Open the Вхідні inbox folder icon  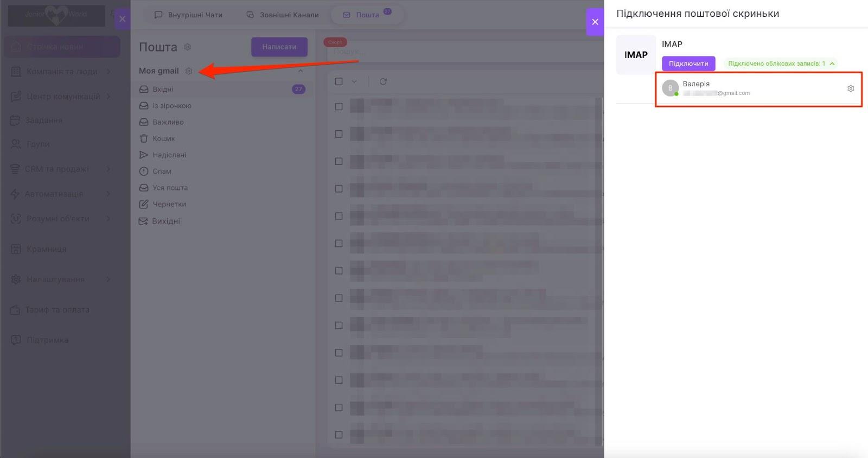click(144, 89)
